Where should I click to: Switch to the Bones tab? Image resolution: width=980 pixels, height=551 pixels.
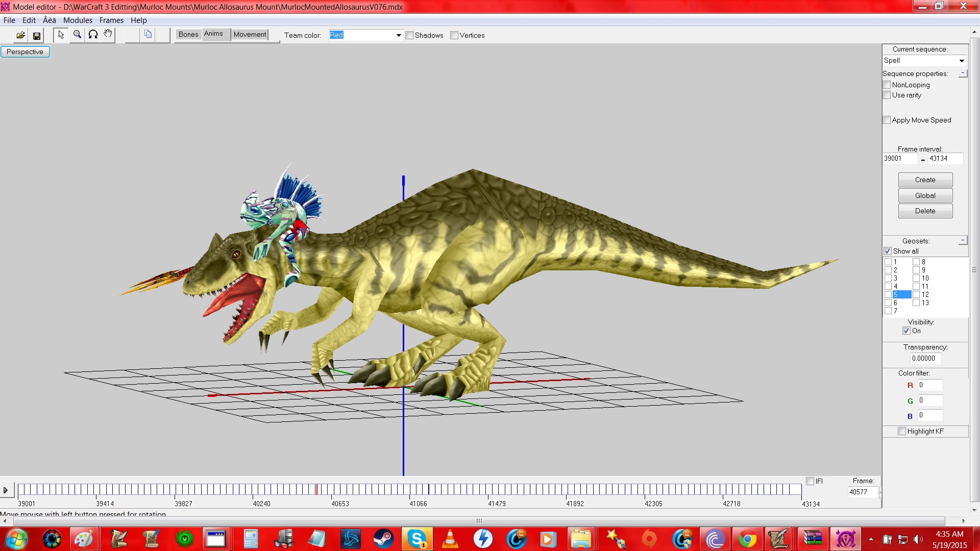click(188, 34)
